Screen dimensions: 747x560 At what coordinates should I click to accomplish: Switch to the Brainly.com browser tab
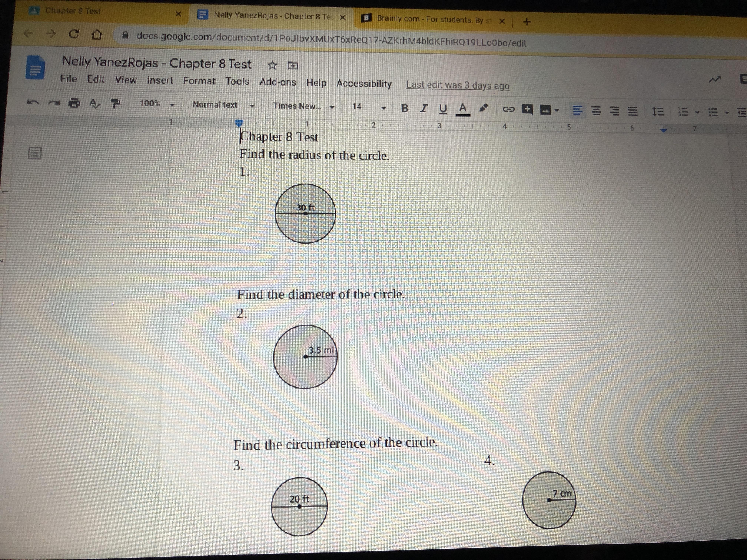click(x=429, y=19)
